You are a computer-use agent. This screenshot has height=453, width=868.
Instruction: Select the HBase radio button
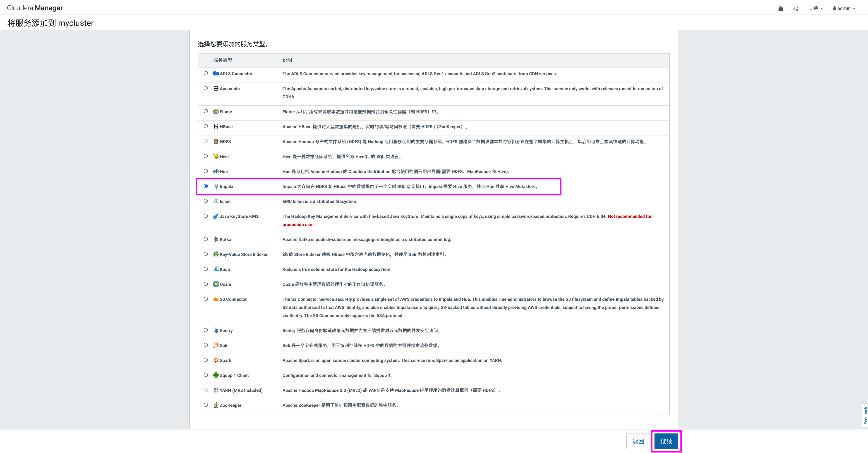pyautogui.click(x=206, y=126)
